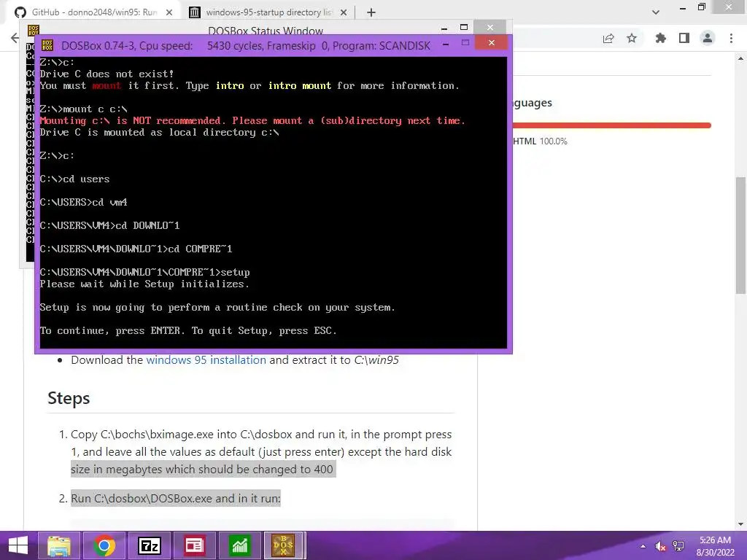Click the 'Z:\>mount c c:\' command line

(83, 109)
